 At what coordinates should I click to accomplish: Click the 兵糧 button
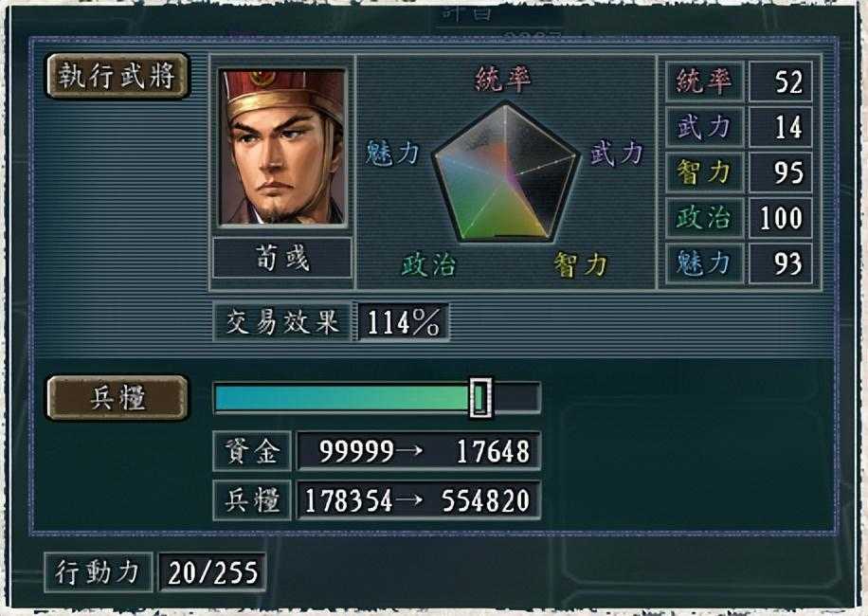pos(118,397)
